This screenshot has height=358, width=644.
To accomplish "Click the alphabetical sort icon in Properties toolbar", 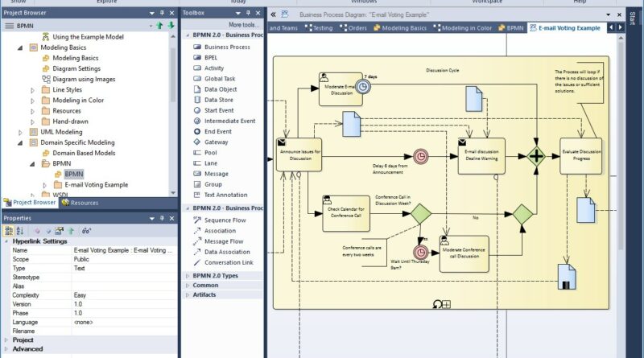I will (x=19, y=231).
